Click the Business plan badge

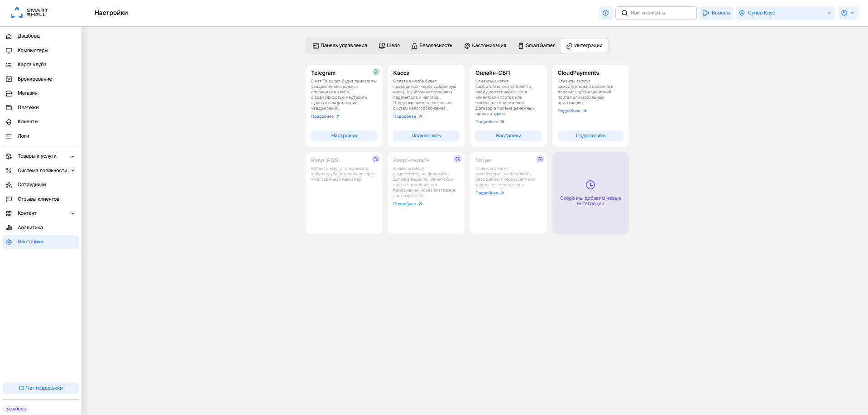[16, 409]
